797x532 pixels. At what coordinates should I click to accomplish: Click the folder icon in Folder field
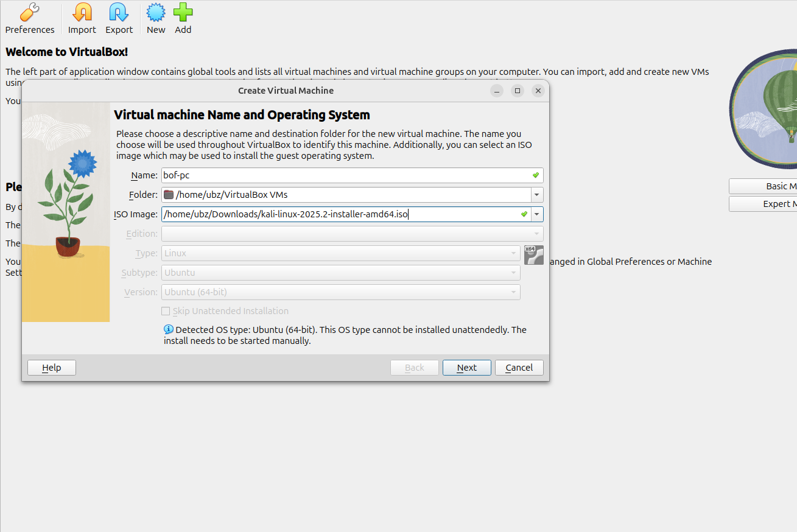[x=169, y=195]
